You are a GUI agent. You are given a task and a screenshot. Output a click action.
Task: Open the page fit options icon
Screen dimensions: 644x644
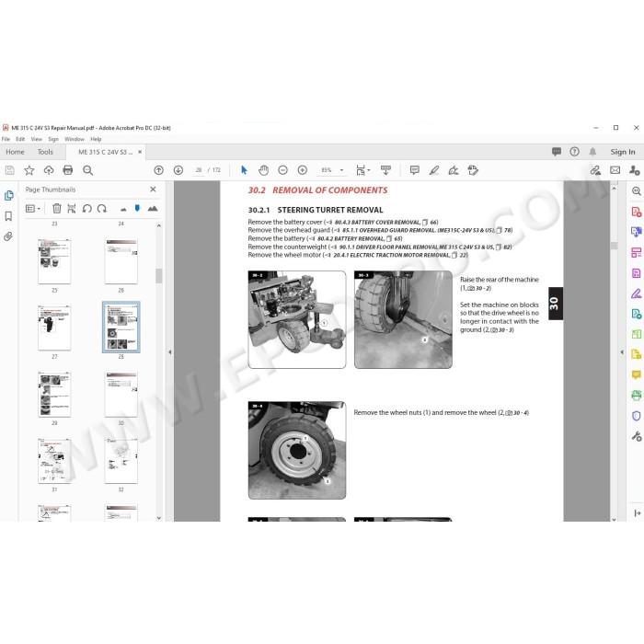pos(362,170)
